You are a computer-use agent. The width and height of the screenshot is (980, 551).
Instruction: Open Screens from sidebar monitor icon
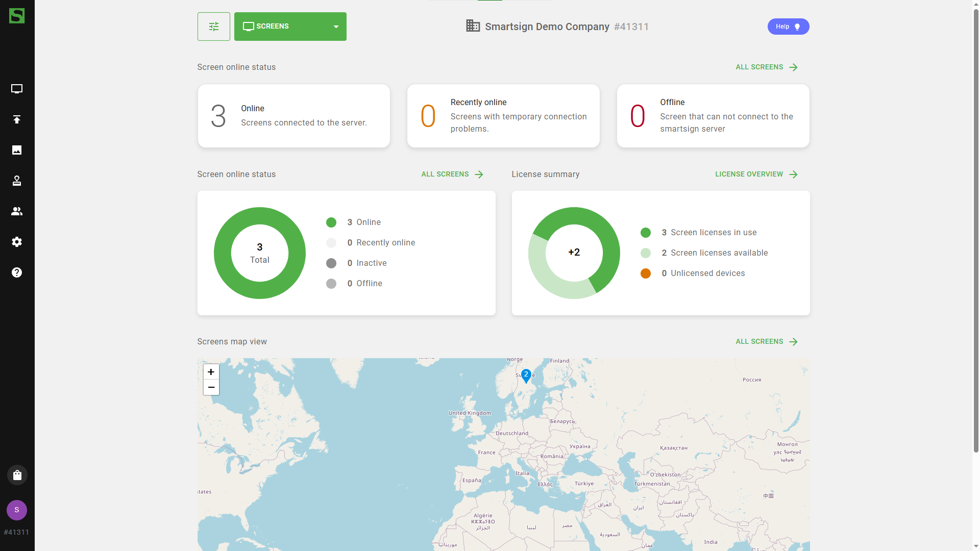pyautogui.click(x=17, y=89)
